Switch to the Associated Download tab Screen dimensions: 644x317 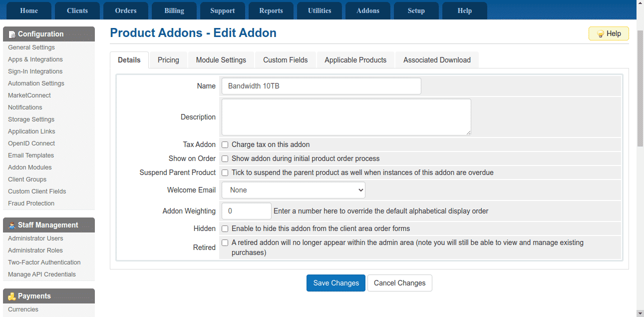click(x=437, y=60)
